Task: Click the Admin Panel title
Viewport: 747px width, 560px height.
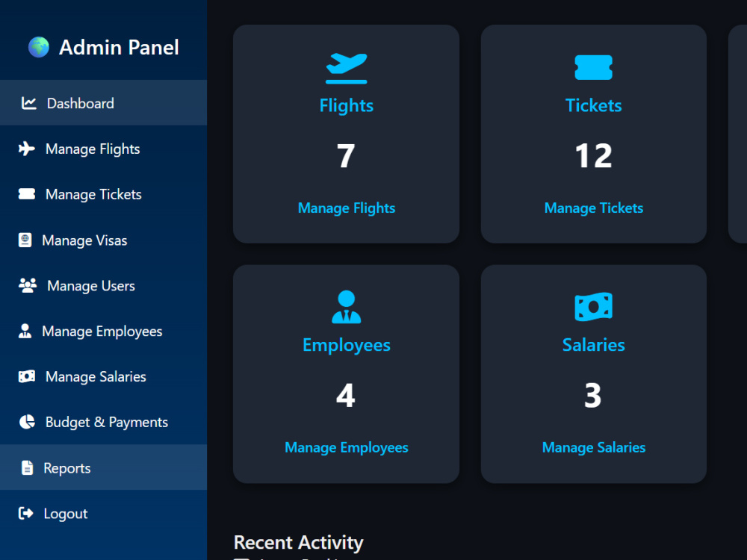Action: 119,47
